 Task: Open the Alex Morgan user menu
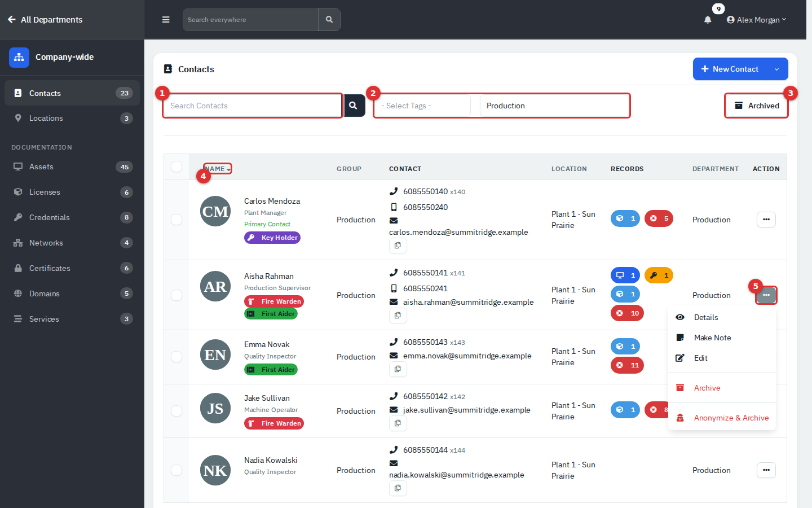[x=756, y=20]
